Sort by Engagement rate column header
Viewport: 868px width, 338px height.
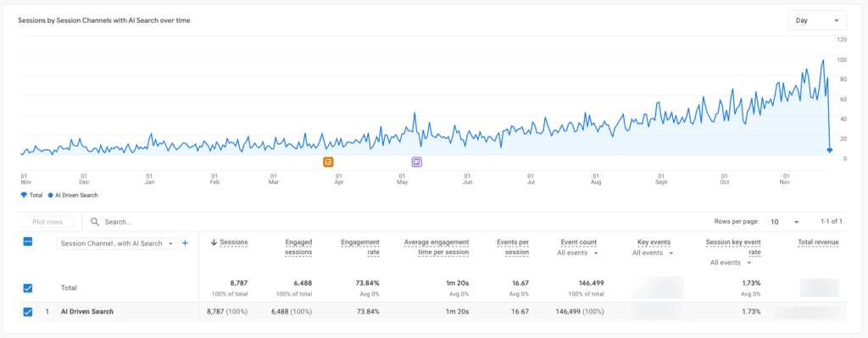pos(359,247)
